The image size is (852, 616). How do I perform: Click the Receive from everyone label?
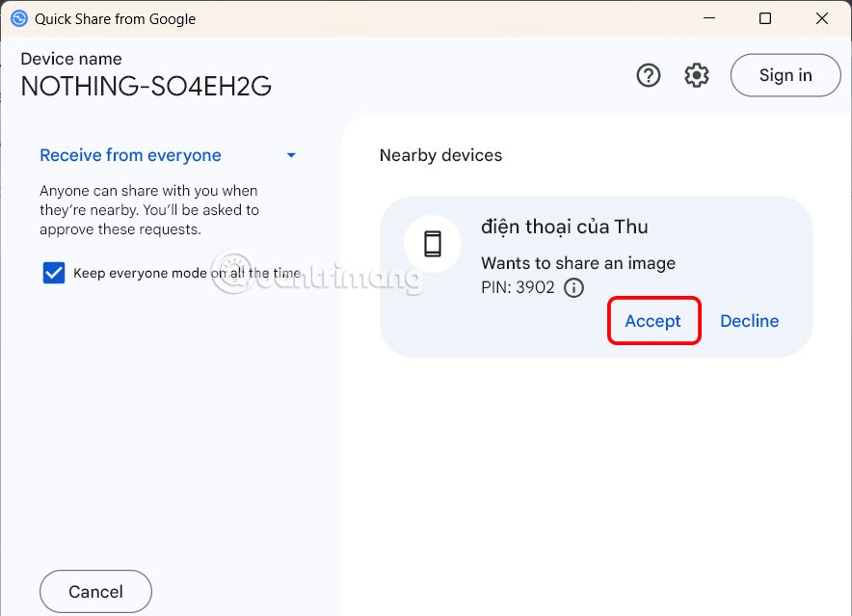pos(130,155)
